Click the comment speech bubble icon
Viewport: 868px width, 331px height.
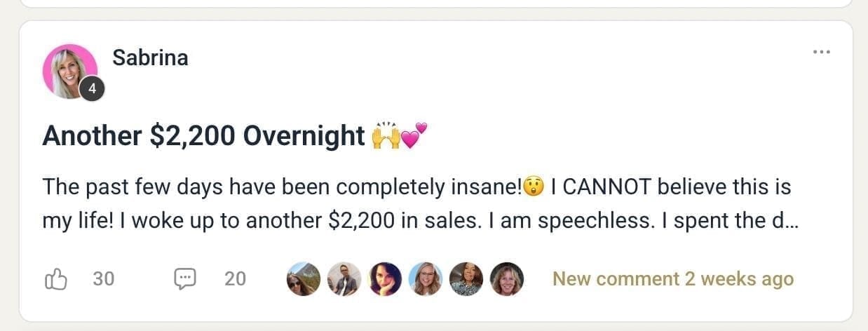[x=184, y=279]
